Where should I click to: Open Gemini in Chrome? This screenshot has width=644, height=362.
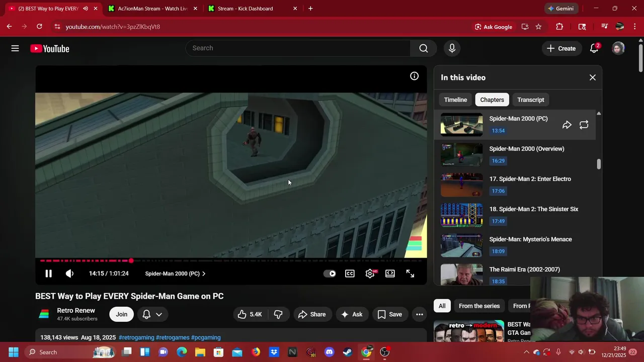point(561,9)
